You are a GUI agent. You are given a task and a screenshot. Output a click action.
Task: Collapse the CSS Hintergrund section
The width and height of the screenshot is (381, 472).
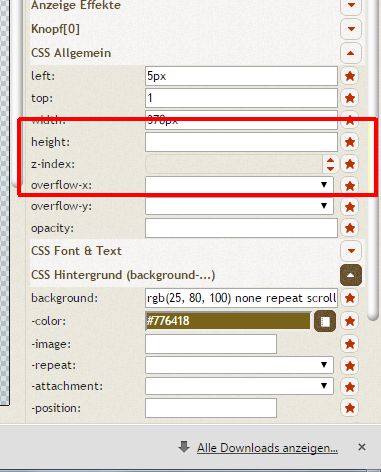(351, 275)
